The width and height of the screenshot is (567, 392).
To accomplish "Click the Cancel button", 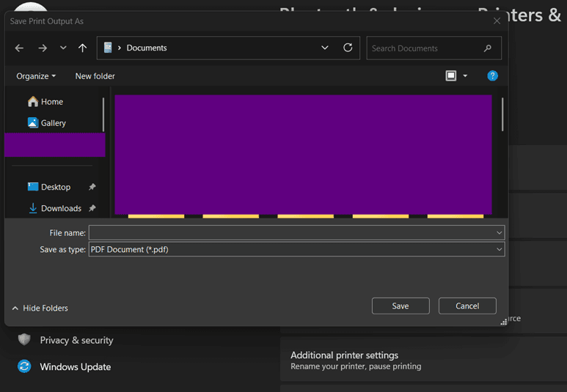I will 467,306.
